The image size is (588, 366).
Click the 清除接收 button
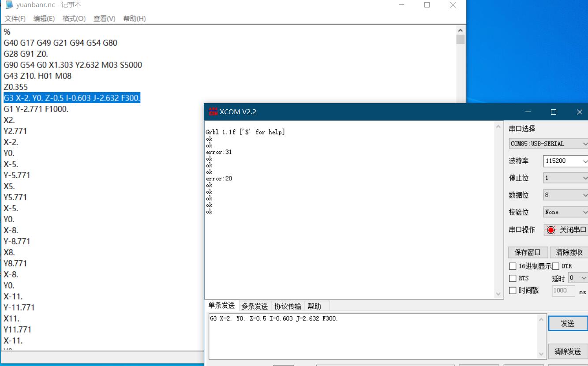click(569, 252)
